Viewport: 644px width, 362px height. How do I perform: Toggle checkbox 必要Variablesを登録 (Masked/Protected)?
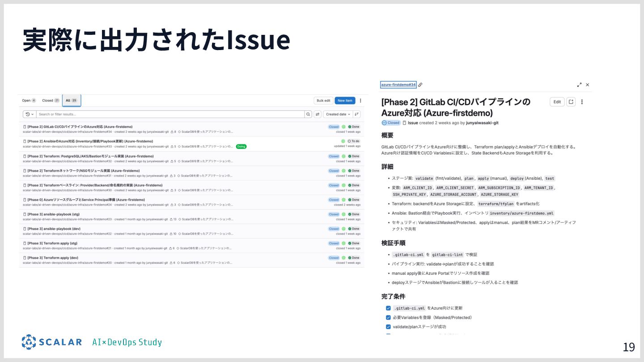point(388,317)
